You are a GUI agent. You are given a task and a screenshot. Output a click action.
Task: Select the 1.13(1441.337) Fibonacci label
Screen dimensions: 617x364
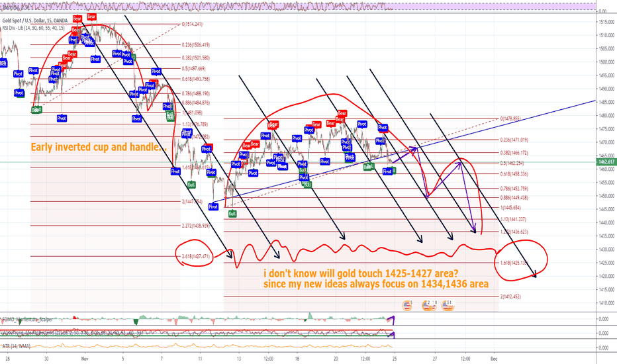pyautogui.click(x=513, y=219)
